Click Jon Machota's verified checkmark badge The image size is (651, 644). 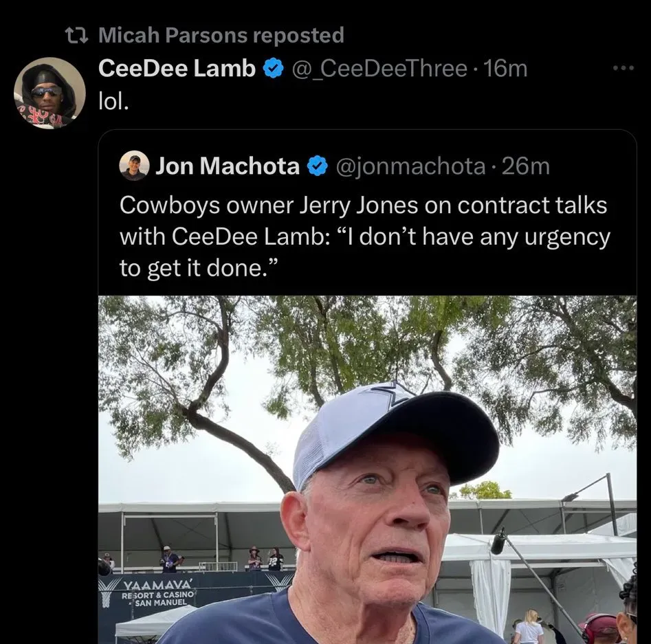tap(318, 165)
